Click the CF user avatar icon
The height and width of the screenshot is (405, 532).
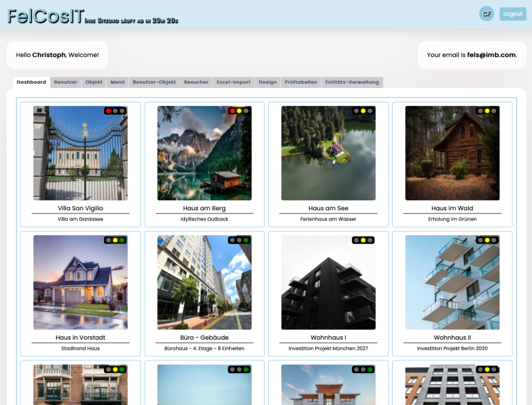coord(486,14)
